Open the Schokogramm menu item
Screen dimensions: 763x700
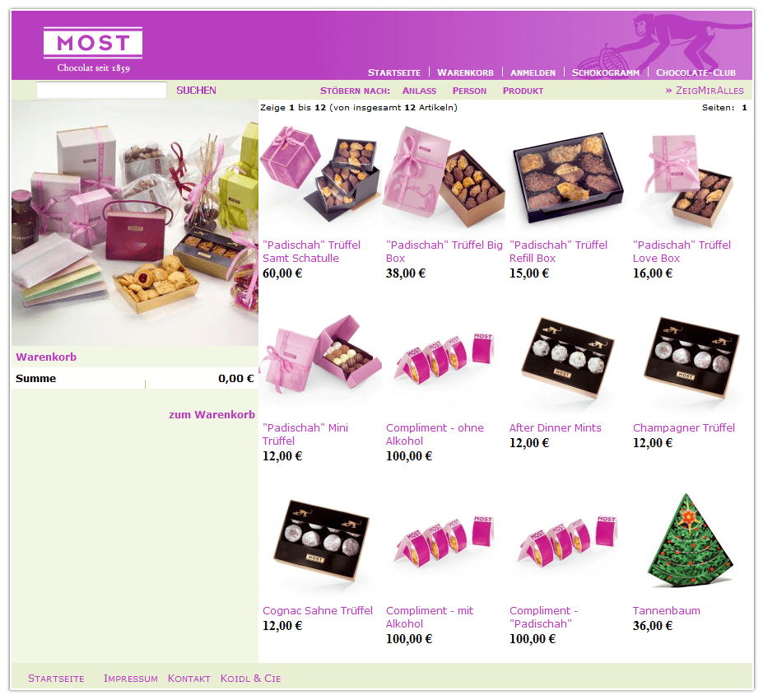(x=605, y=72)
